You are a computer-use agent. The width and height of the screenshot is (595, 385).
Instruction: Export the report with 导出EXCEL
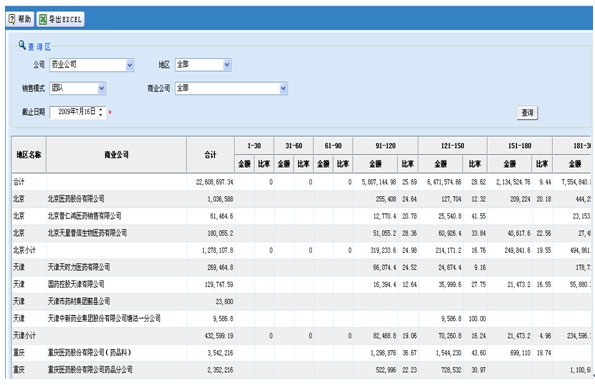61,19
